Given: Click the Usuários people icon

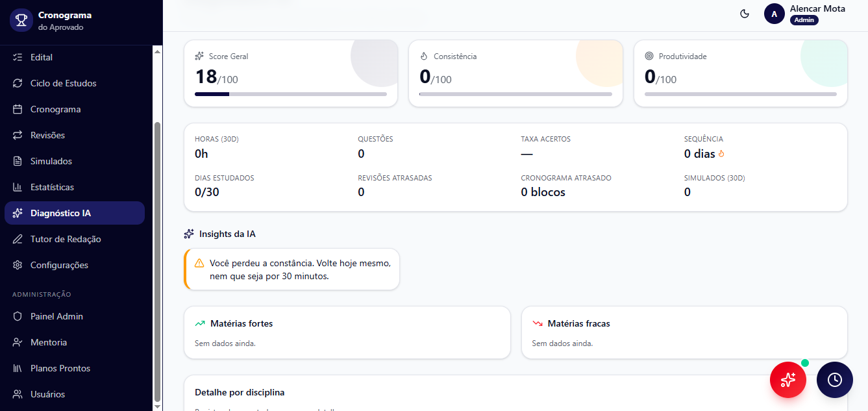Looking at the screenshot, I should (18, 394).
